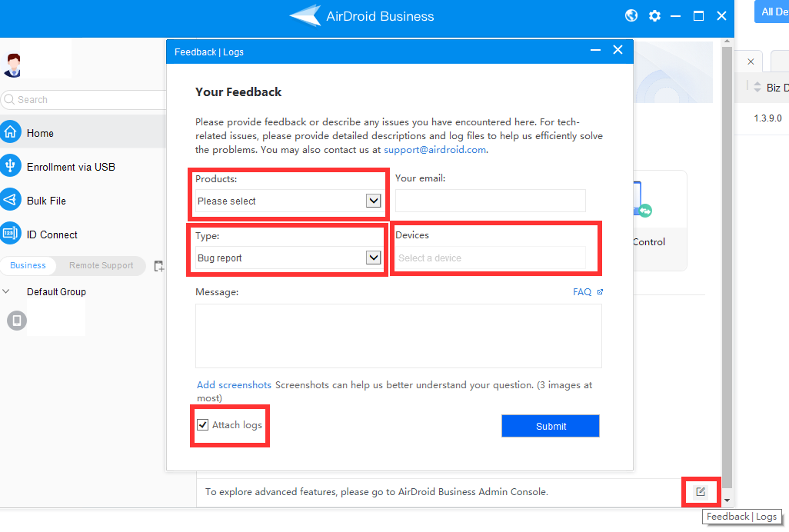Screen dimensions: 789x532
Task: Close the tab in the right window
Action: (x=751, y=62)
